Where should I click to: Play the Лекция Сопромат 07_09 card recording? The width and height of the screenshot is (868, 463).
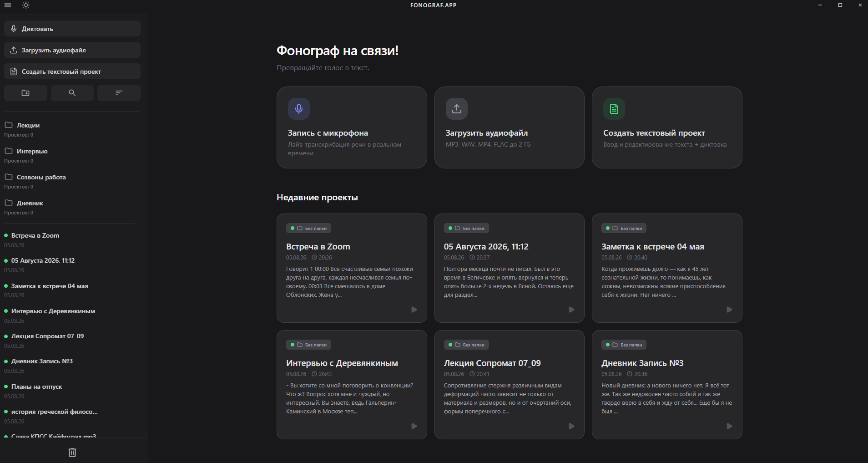(x=572, y=426)
